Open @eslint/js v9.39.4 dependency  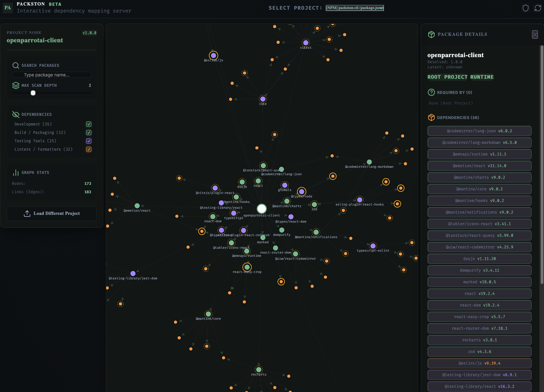coord(479,363)
